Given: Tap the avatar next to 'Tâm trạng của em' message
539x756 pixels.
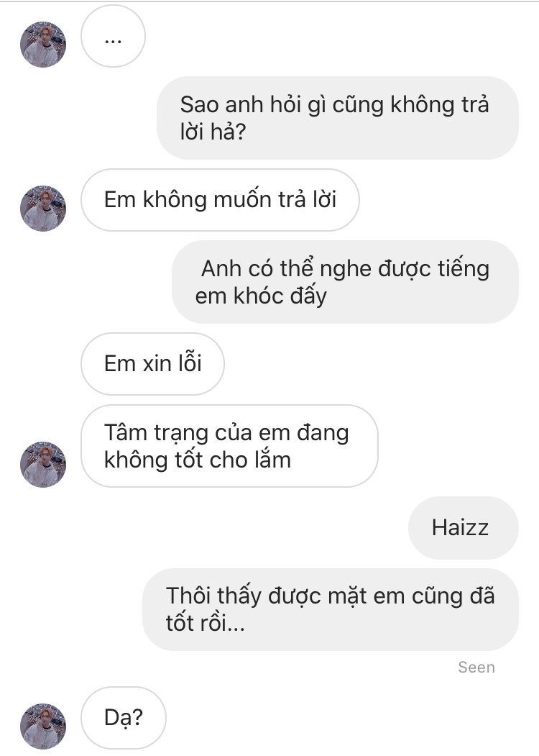Looking at the screenshot, I should pyautogui.click(x=43, y=464).
